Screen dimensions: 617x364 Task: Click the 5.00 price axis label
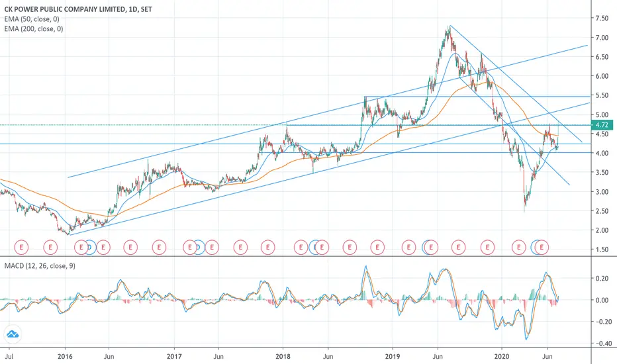(x=602, y=115)
